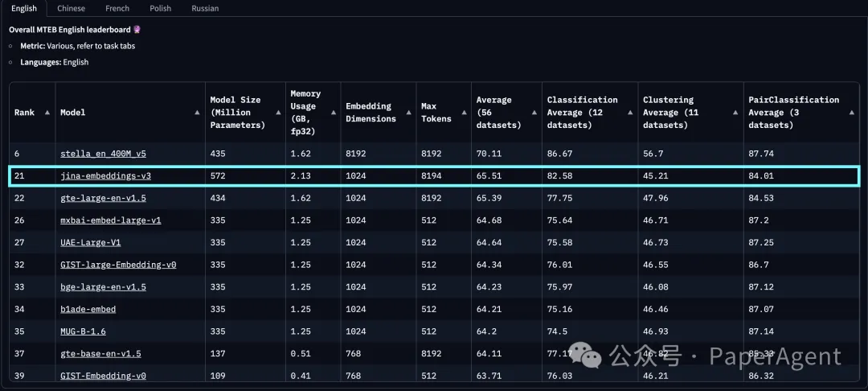Open GIST-large-Embedding-v0 model link
Screen dimensions: 868x391
[x=118, y=265]
